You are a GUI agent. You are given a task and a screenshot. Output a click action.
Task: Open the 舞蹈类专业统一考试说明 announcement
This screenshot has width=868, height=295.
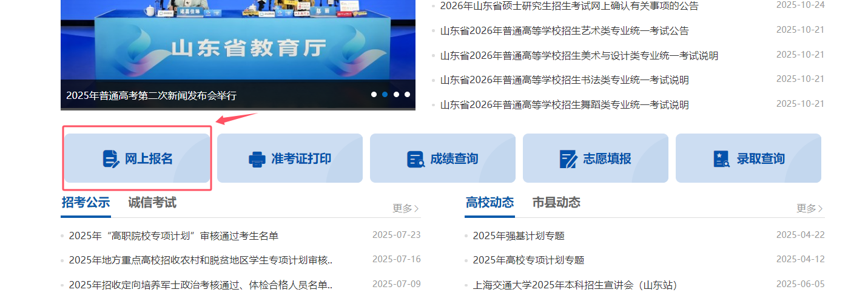pos(564,105)
